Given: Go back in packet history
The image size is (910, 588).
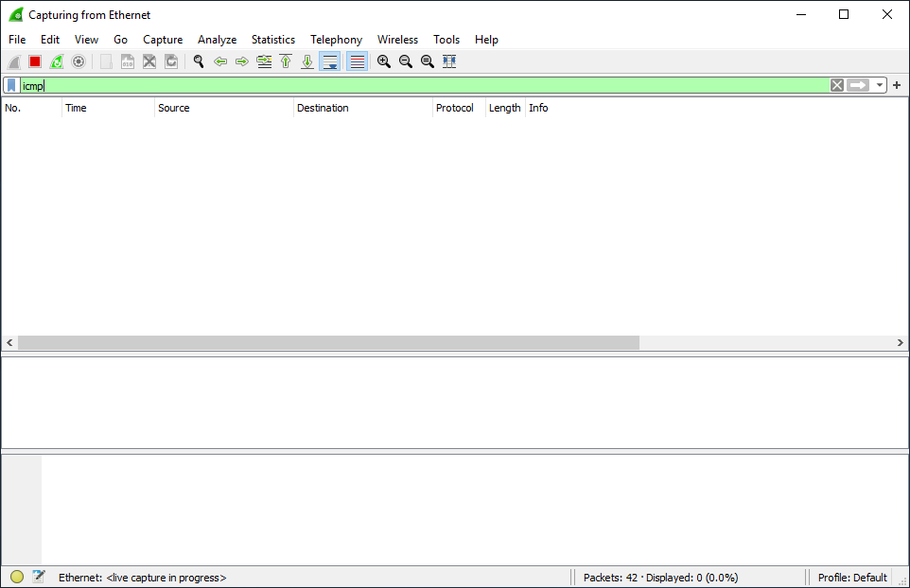Looking at the screenshot, I should pyautogui.click(x=220, y=61).
